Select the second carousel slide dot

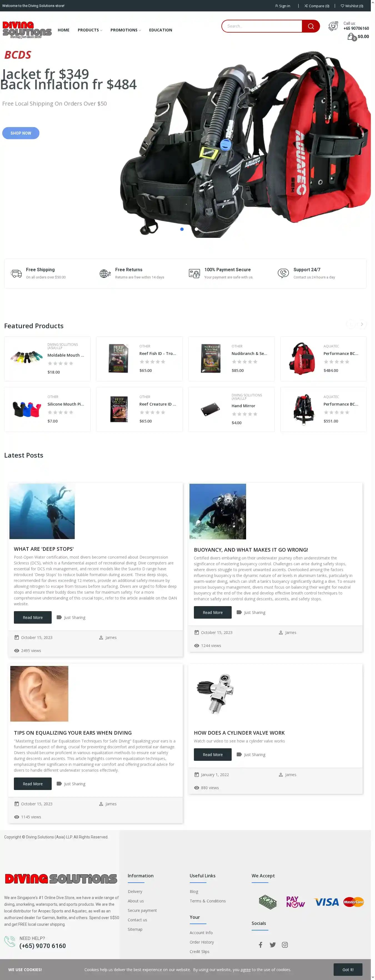pyautogui.click(x=196, y=229)
